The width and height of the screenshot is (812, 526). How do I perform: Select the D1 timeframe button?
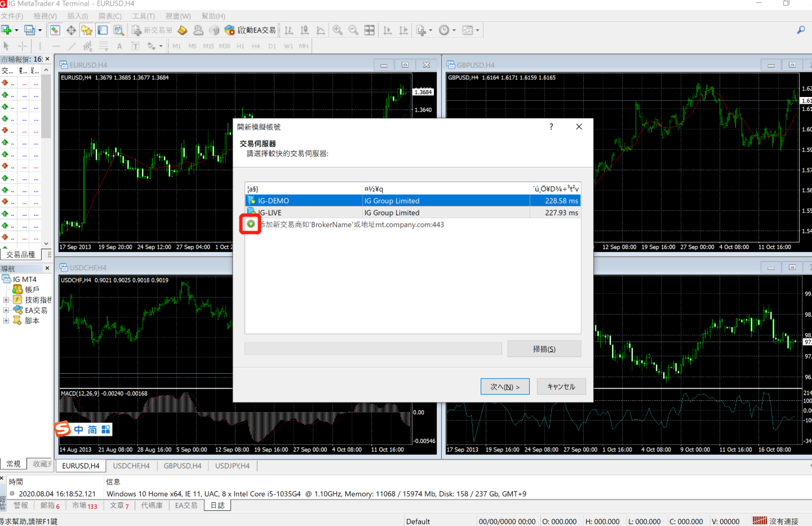272,46
